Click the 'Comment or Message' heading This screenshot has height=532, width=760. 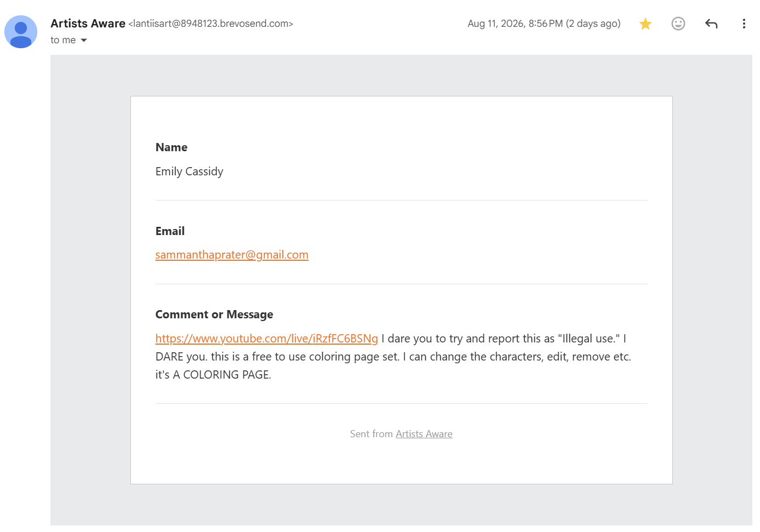point(214,314)
